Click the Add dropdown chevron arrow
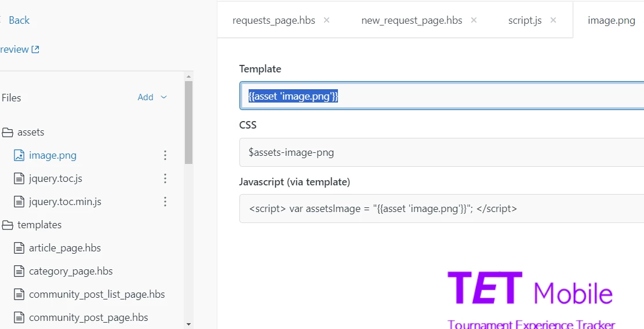This screenshot has width=644, height=329. (164, 97)
